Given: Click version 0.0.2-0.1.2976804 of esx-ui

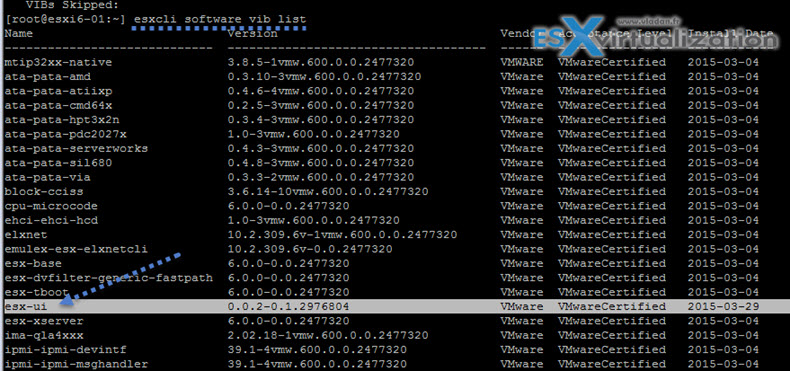Looking at the screenshot, I should [x=288, y=306].
